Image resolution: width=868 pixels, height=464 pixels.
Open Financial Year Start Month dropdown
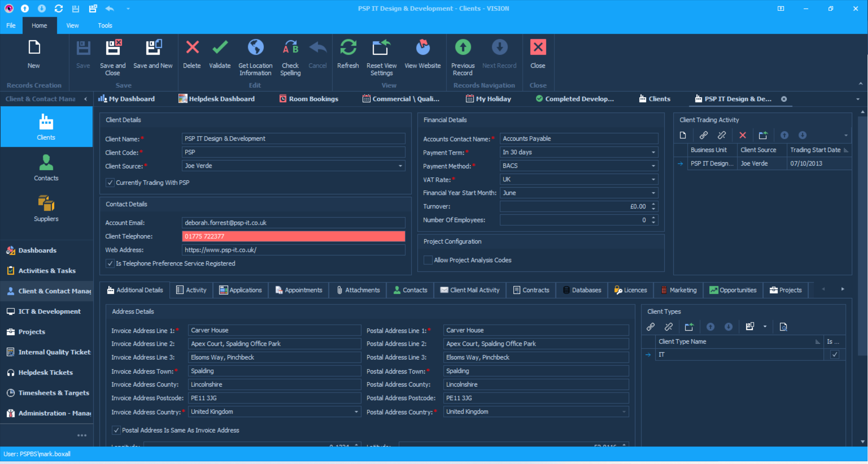click(x=653, y=193)
